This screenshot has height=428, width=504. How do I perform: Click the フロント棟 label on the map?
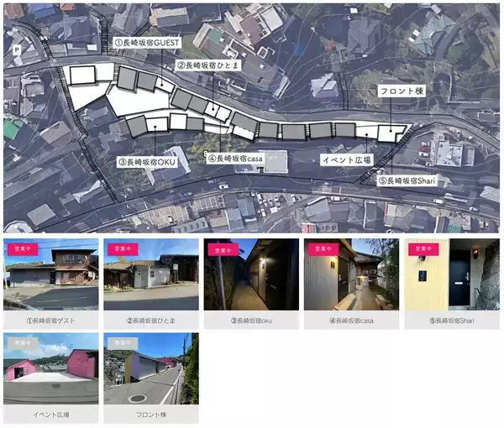pyautogui.click(x=401, y=91)
